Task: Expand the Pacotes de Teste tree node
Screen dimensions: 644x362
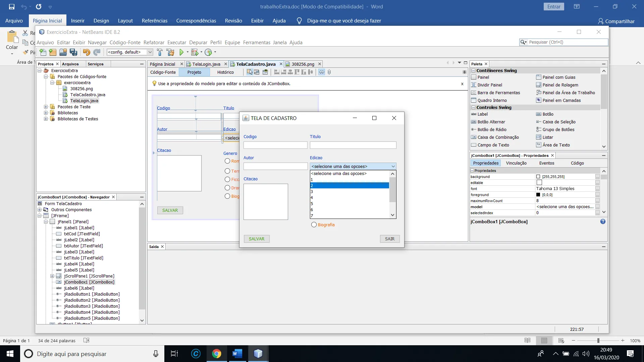Action: point(46,107)
